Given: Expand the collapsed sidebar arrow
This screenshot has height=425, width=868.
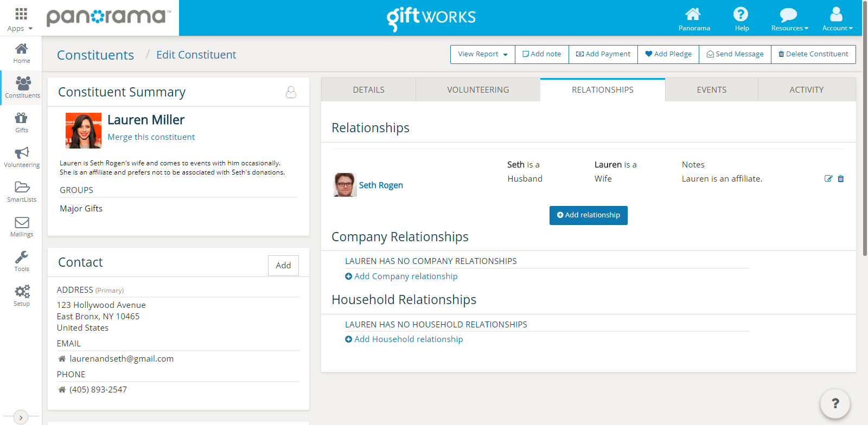Looking at the screenshot, I should tap(21, 417).
